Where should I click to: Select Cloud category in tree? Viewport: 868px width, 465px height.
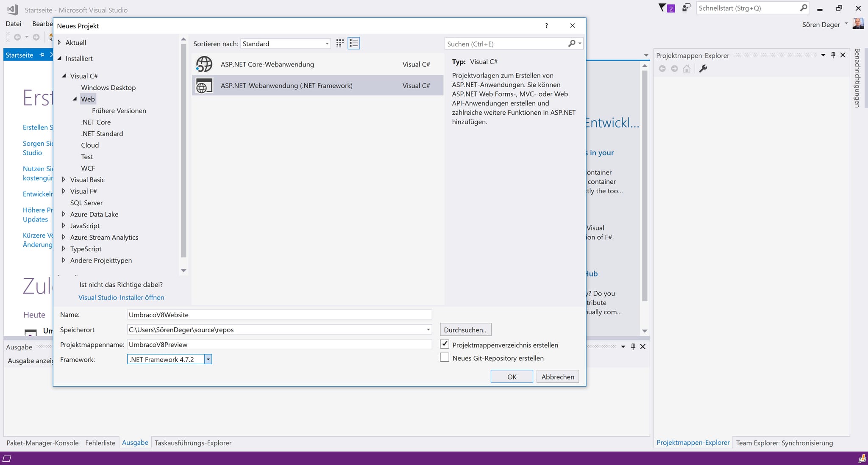90,145
